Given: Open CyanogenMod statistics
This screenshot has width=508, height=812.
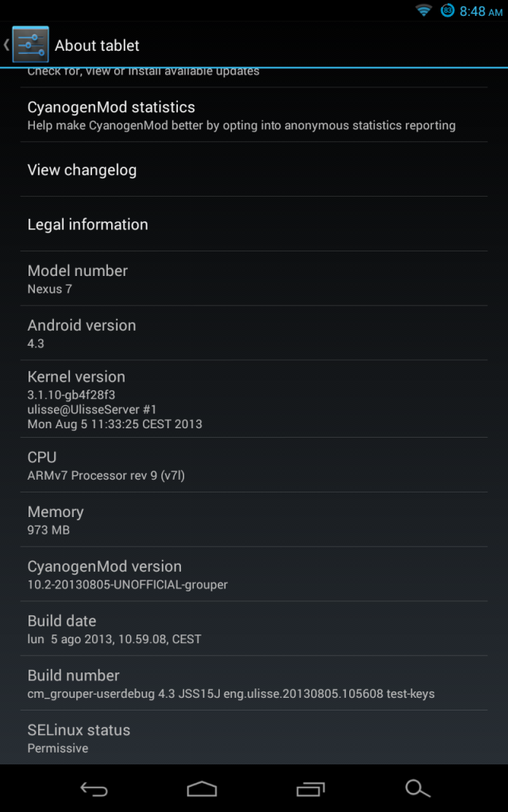Looking at the screenshot, I should coord(254,115).
